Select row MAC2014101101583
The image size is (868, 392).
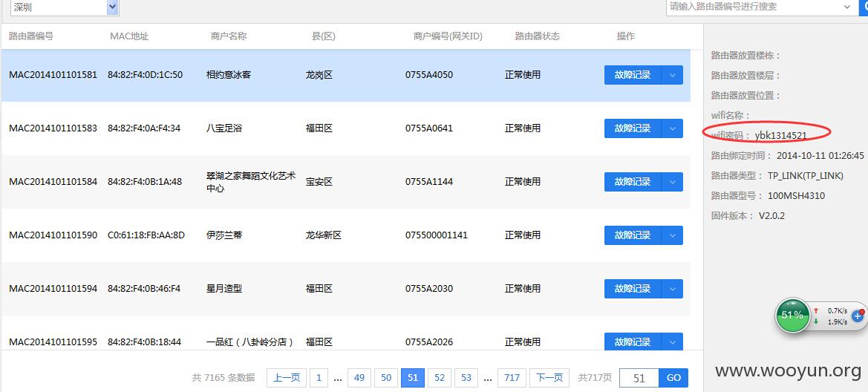point(345,128)
